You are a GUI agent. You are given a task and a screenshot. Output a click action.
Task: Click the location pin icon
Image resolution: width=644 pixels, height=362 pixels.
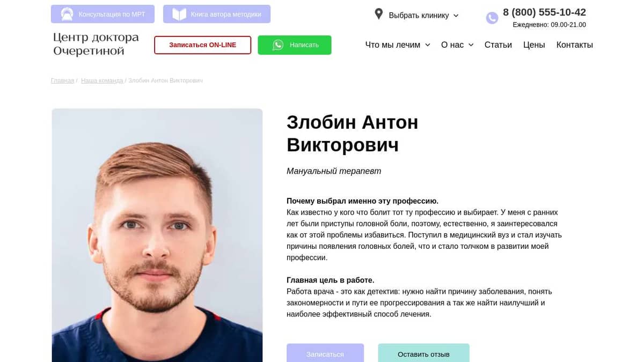(379, 14)
